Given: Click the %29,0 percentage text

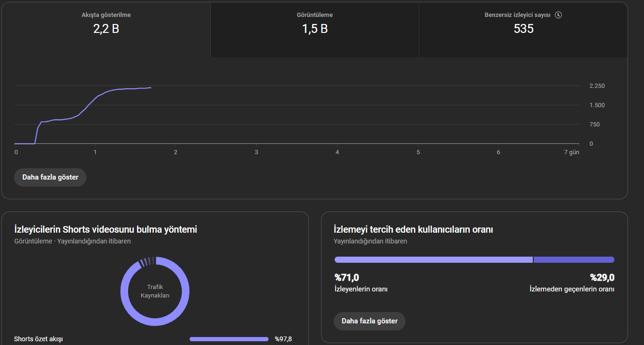Looking at the screenshot, I should pos(602,278).
